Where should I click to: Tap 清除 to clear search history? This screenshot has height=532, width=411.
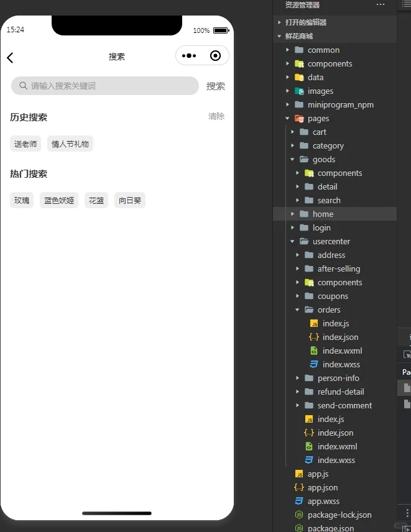coord(216,116)
